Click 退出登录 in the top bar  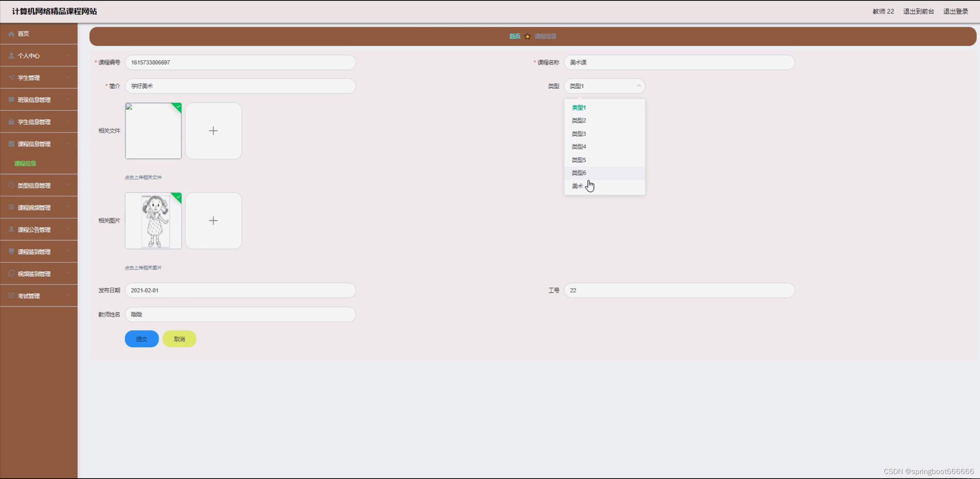(x=955, y=11)
